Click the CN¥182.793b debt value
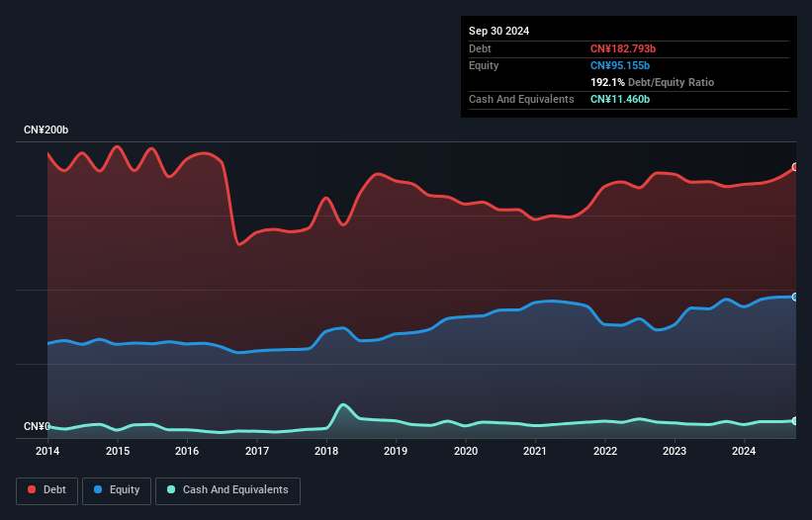The width and height of the screenshot is (812, 520). click(623, 48)
